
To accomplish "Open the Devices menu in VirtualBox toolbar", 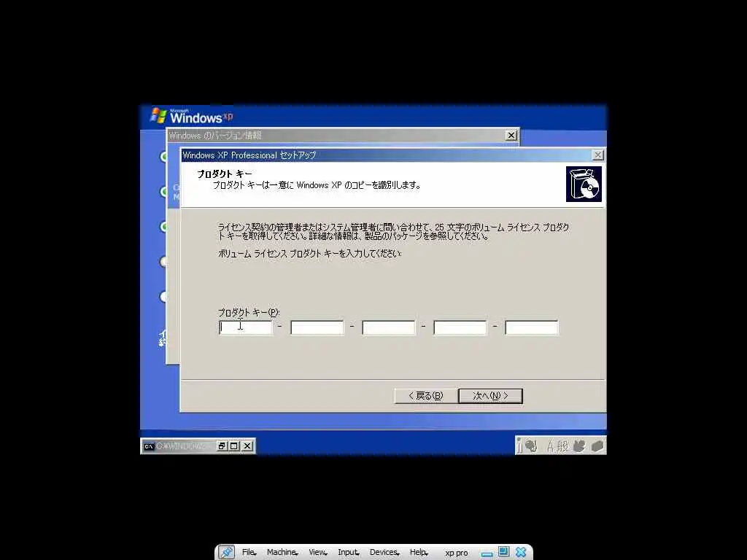I will pos(384,553).
